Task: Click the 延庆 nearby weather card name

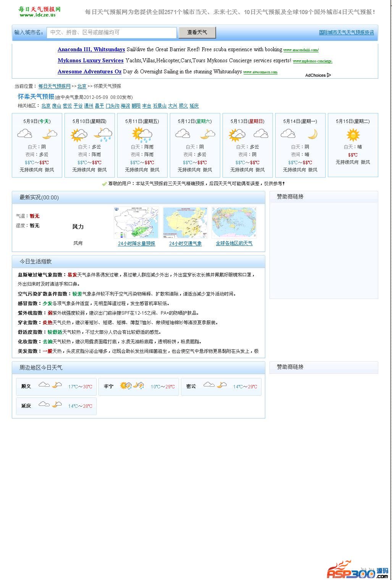Action: pos(26,406)
